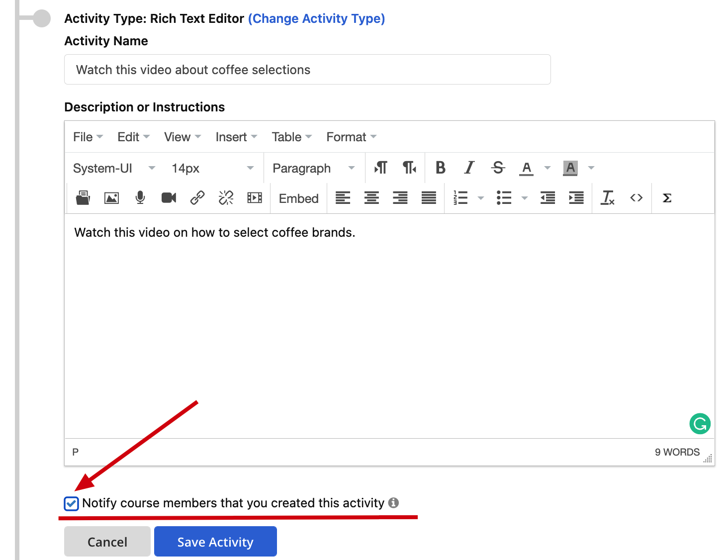728x560 pixels.
Task: Open the Insert menu
Action: pyautogui.click(x=236, y=137)
